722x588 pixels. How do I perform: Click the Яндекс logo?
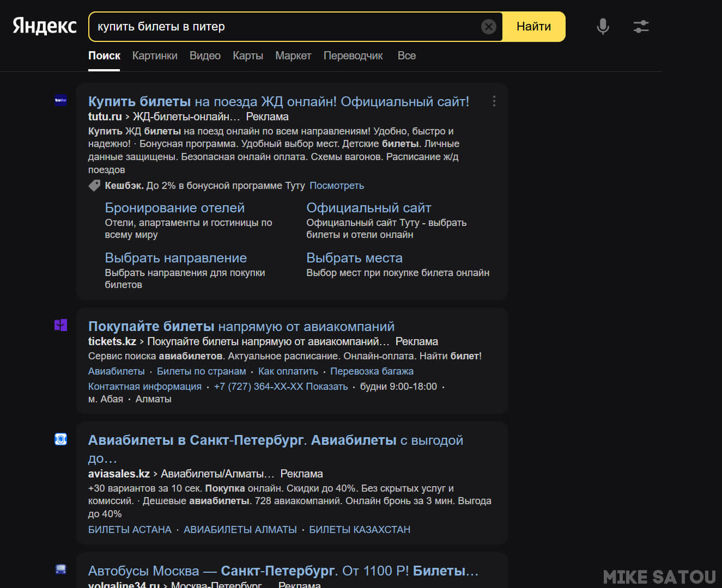click(x=45, y=26)
